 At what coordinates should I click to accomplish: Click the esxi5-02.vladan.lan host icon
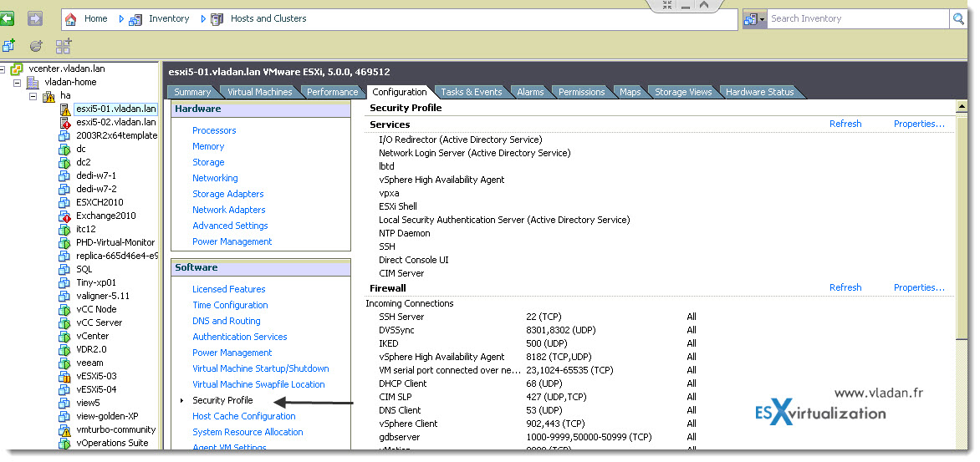click(65, 122)
